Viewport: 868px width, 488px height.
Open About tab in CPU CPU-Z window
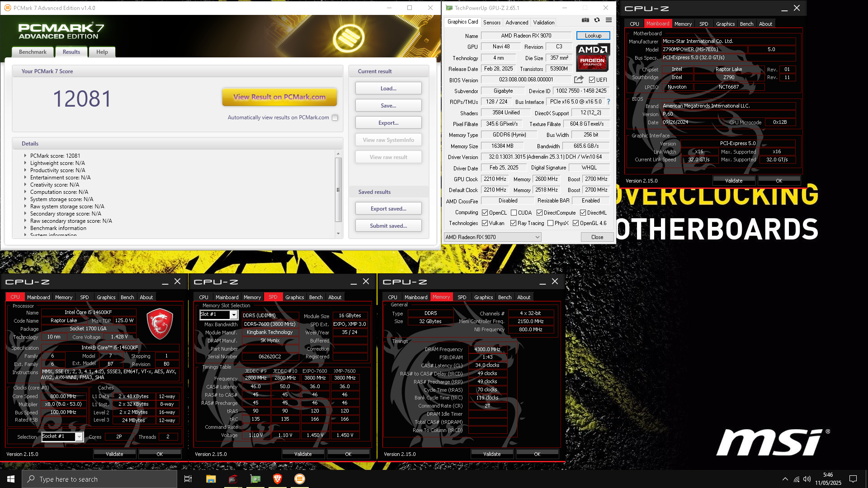coord(146,297)
